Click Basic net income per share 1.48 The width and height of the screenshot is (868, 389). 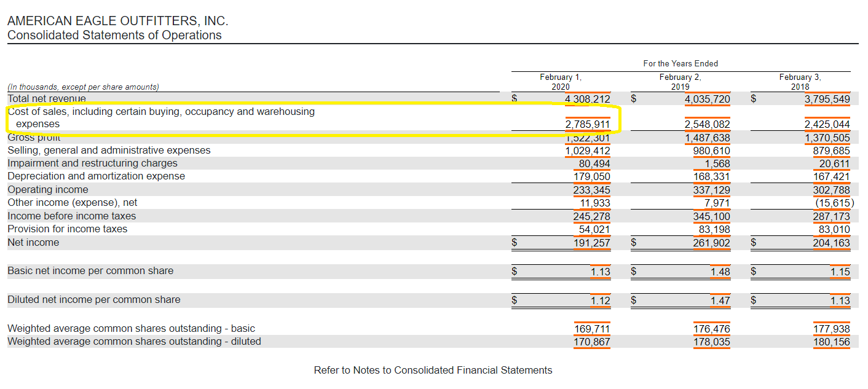pos(720,272)
